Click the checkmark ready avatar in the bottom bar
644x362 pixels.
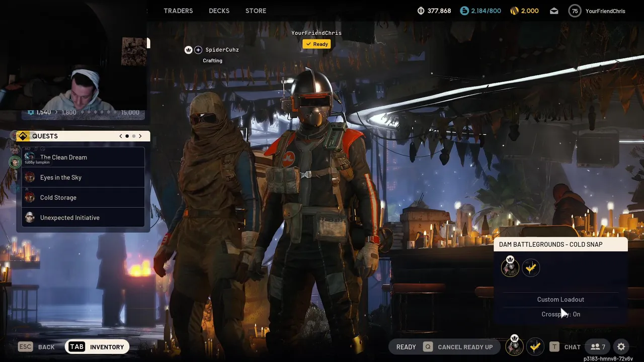click(535, 347)
